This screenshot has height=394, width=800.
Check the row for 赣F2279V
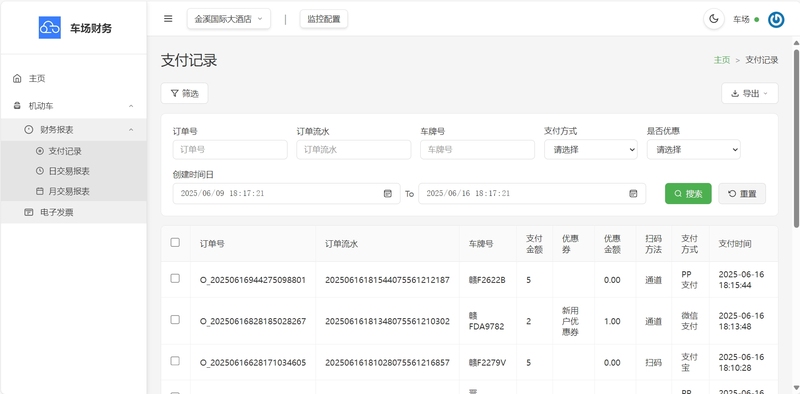175,361
